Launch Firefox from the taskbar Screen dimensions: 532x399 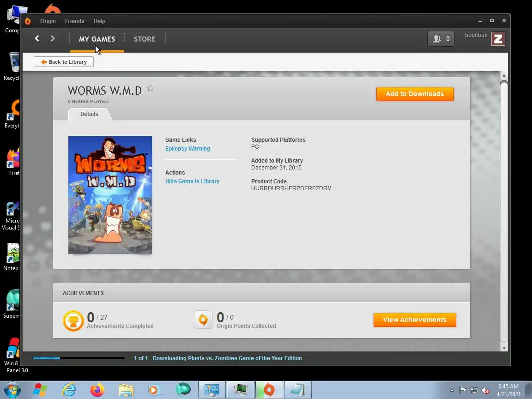click(x=97, y=390)
